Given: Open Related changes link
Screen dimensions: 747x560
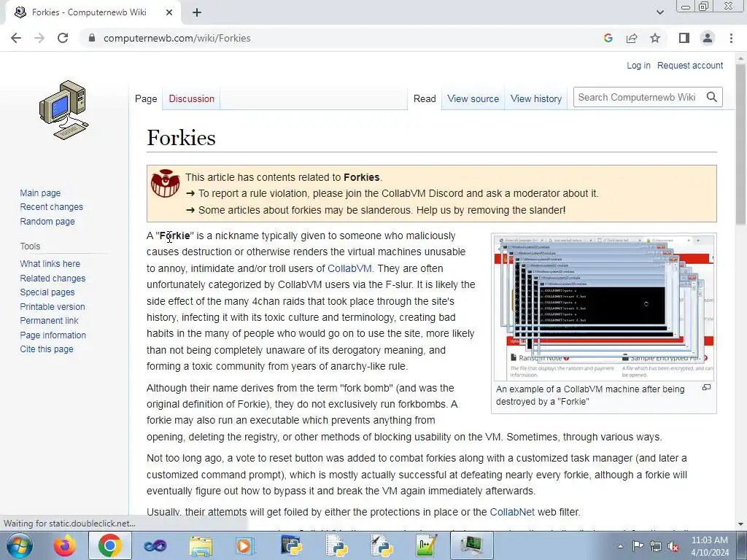Looking at the screenshot, I should coord(53,278).
